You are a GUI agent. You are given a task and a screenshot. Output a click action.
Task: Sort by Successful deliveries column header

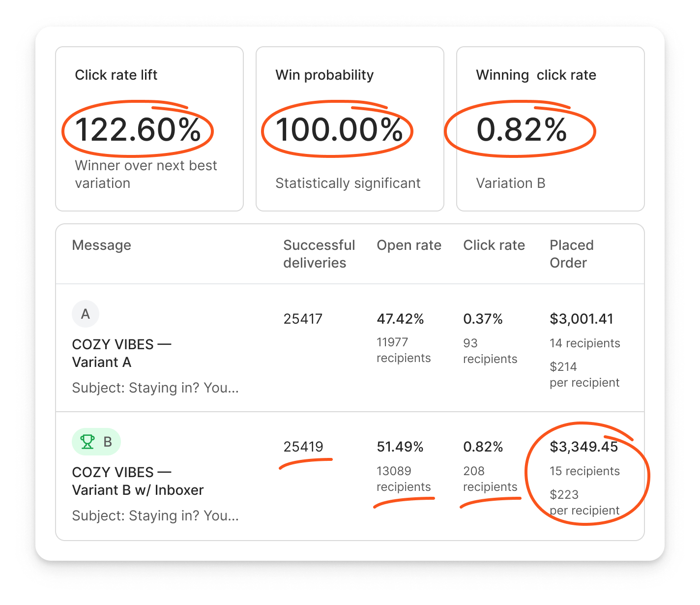tap(319, 254)
